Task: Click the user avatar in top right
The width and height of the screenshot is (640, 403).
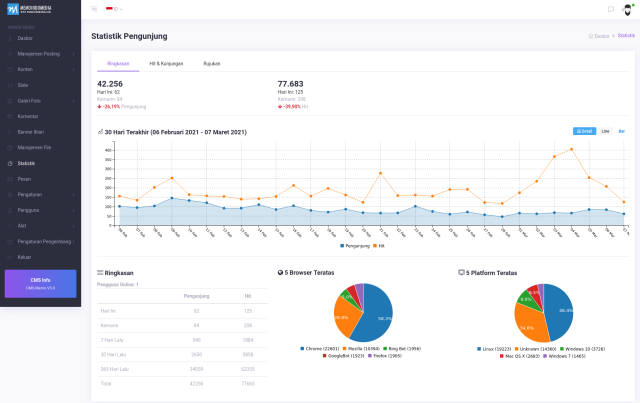Action: 627,9
